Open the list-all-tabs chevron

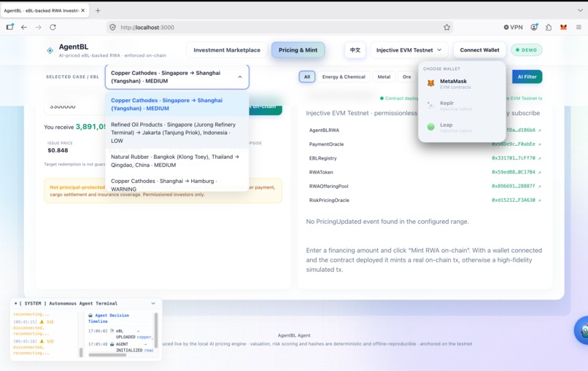click(580, 10)
